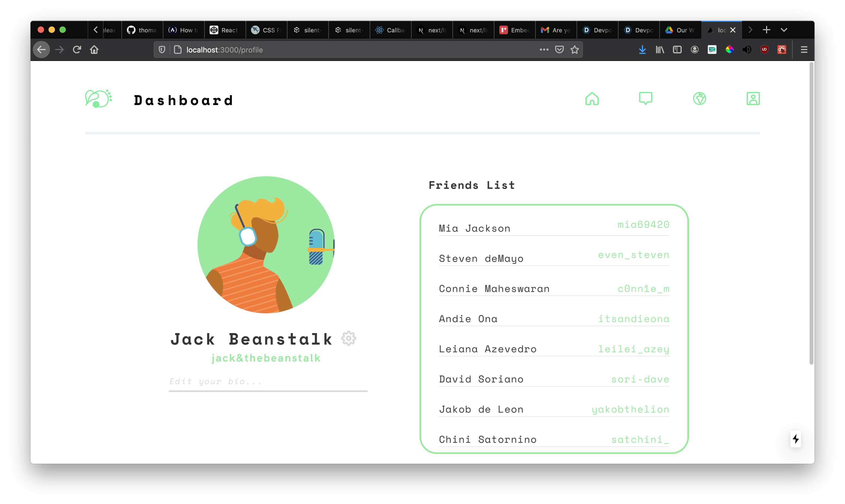Switch to the Callba React tab
This screenshot has height=504, width=845.
390,30
